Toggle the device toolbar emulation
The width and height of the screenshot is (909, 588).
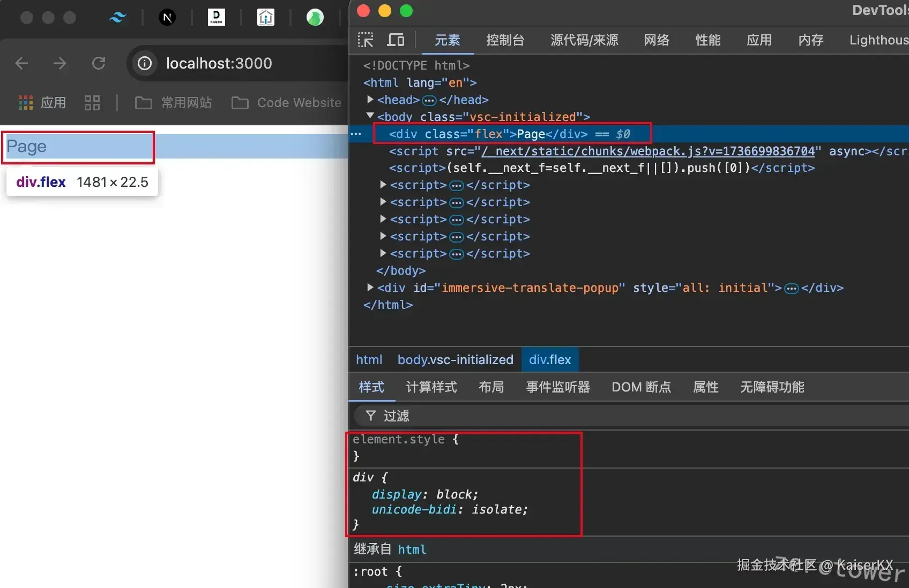pos(396,40)
